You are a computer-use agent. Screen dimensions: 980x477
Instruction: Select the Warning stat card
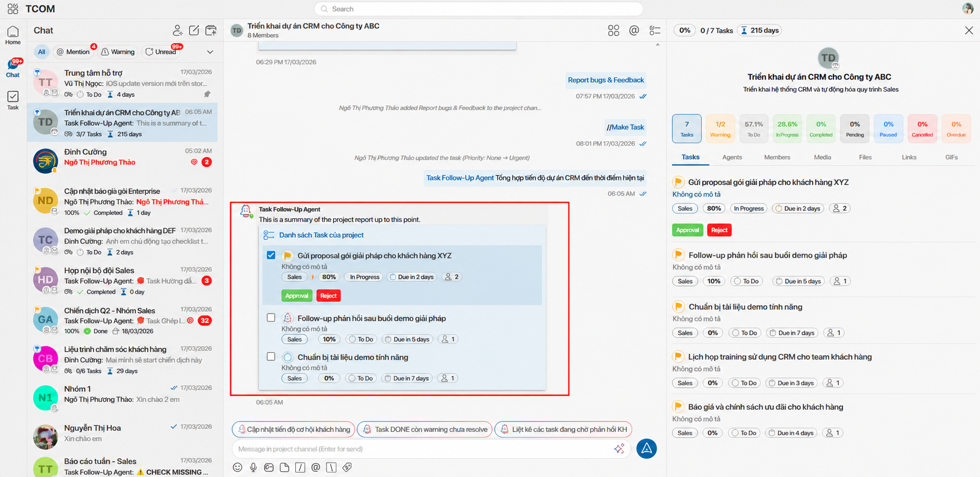[x=720, y=129]
